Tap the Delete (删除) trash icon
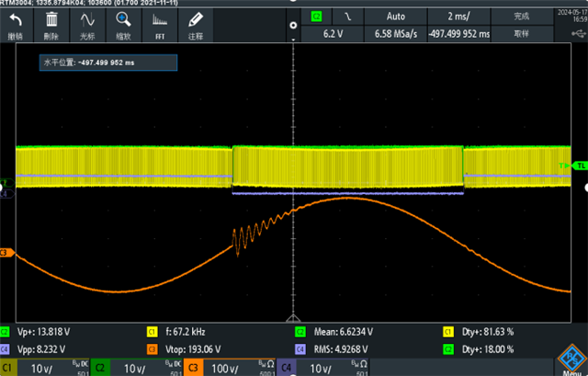The image size is (588, 376). (x=51, y=19)
